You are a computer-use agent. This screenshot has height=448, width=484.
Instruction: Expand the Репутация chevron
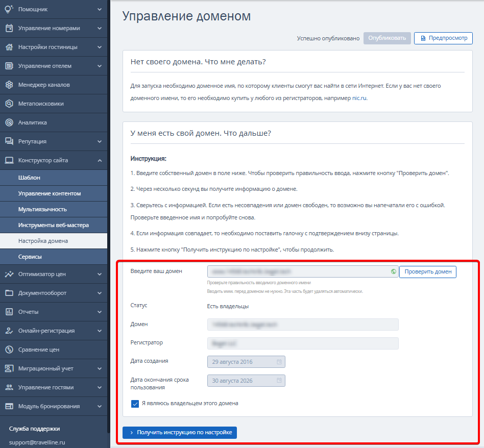100,141
